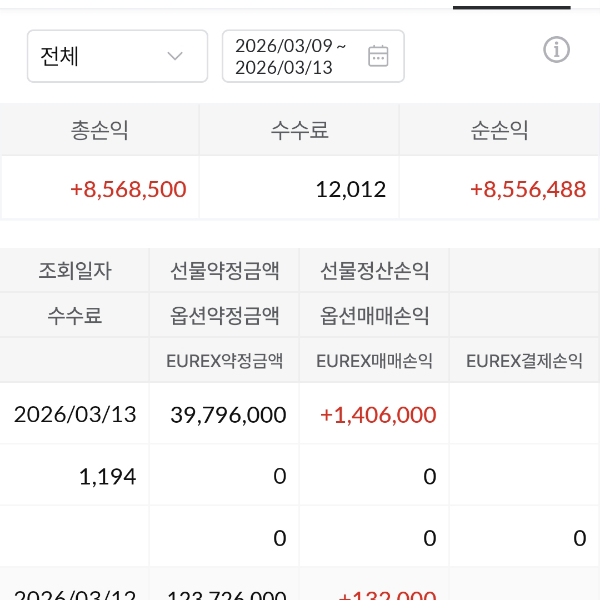
Task: Click the net profit value +8,556,488
Action: 527,189
